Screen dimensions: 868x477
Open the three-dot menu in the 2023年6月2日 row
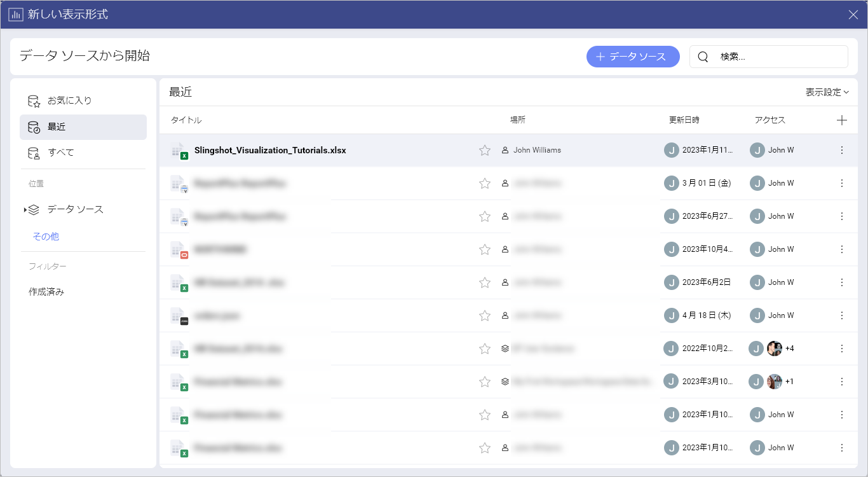pyautogui.click(x=842, y=282)
